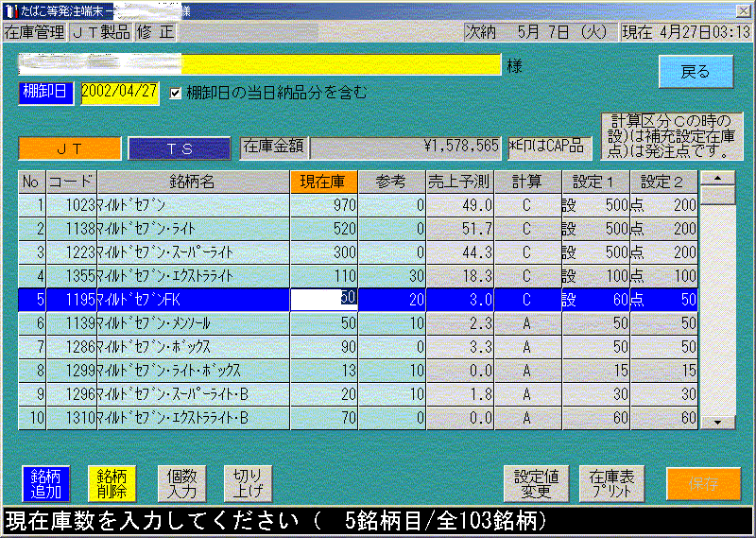Click the 現在庫 column header

[x=323, y=182]
